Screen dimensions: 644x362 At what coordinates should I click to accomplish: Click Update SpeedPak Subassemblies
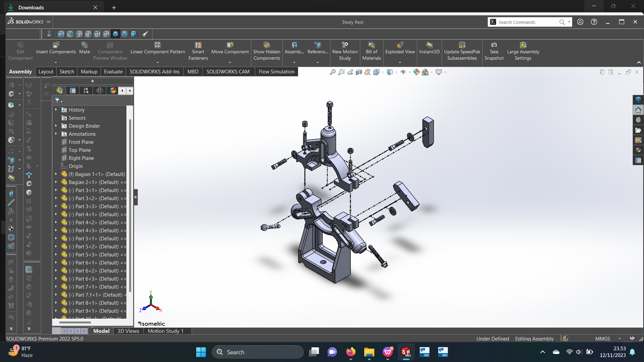point(462,51)
